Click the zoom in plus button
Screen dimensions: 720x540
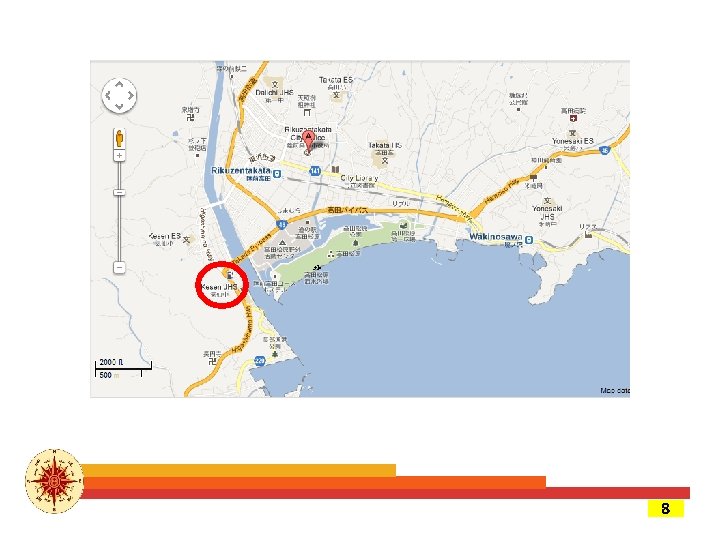119,156
